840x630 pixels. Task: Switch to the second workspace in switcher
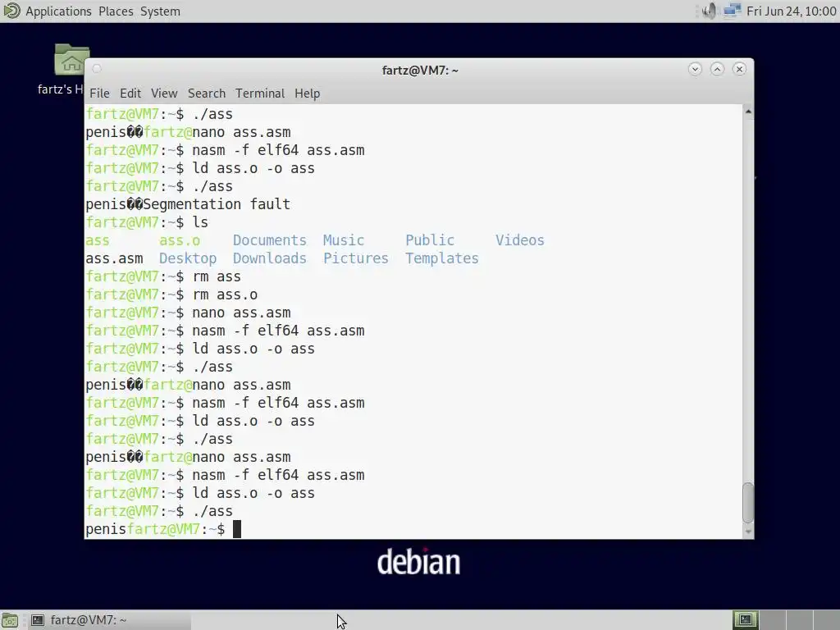click(x=772, y=620)
